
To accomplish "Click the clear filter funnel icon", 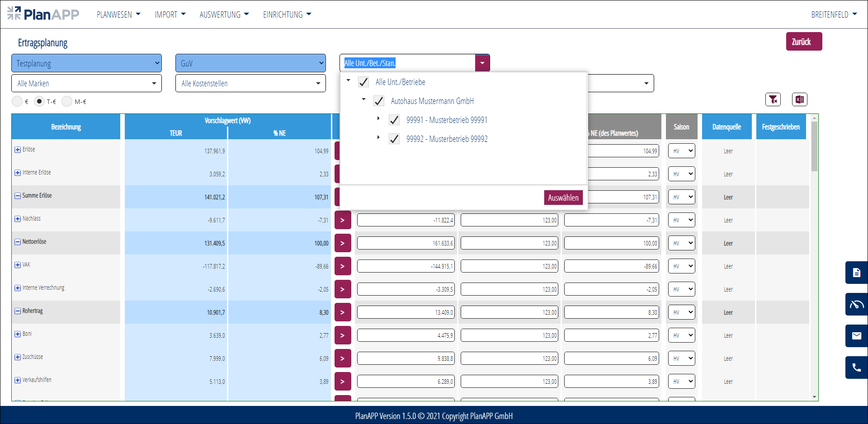I will [x=773, y=99].
